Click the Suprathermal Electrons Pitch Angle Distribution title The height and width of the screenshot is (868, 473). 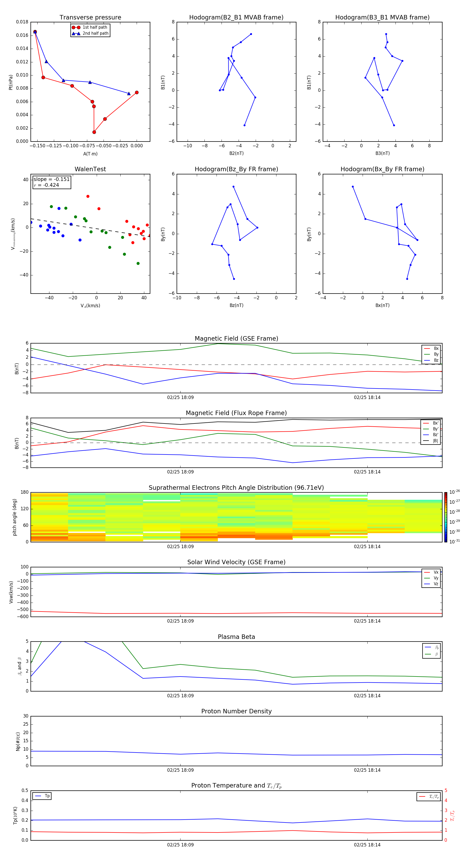coord(236,488)
